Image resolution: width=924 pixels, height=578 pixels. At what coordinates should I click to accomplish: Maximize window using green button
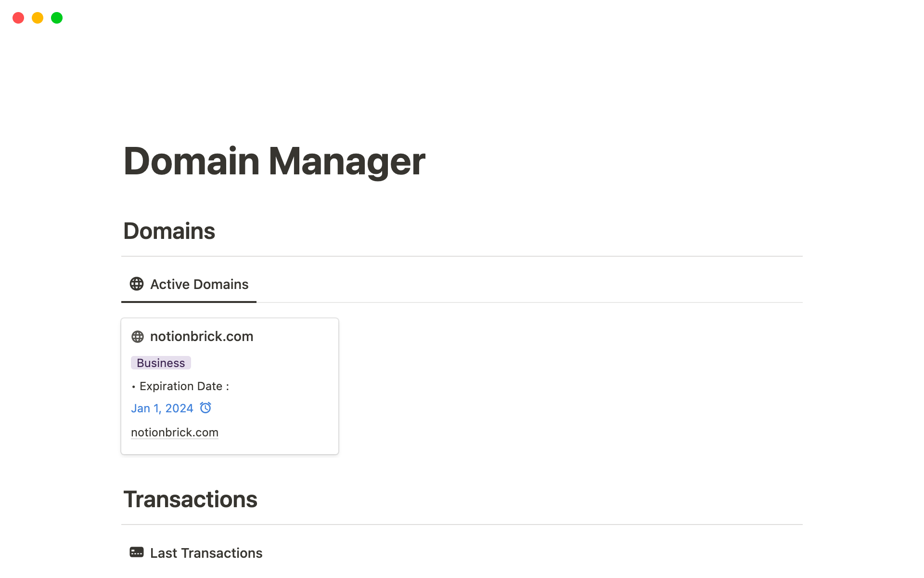pyautogui.click(x=57, y=18)
